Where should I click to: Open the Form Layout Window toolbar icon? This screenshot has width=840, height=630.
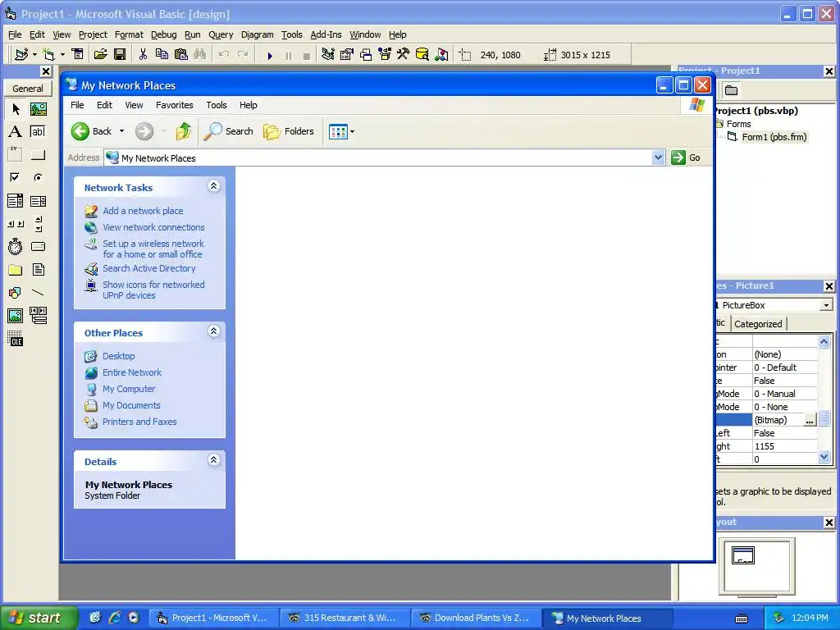tap(366, 55)
